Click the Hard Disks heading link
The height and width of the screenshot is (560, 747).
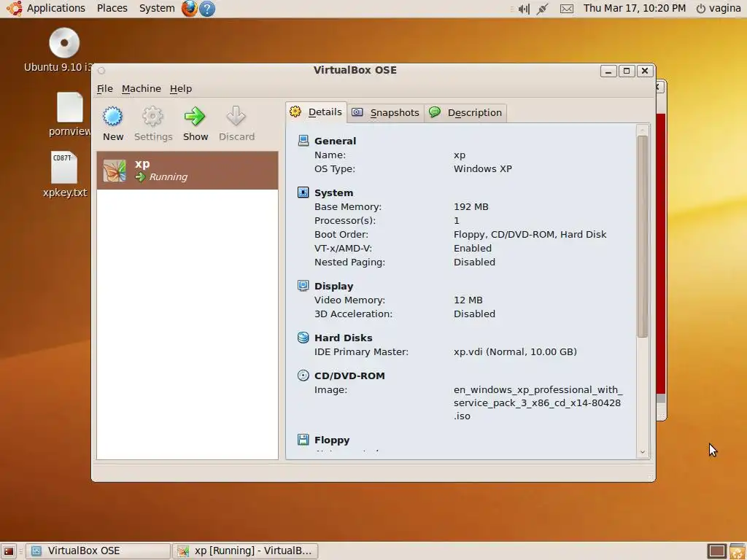pyautogui.click(x=344, y=338)
